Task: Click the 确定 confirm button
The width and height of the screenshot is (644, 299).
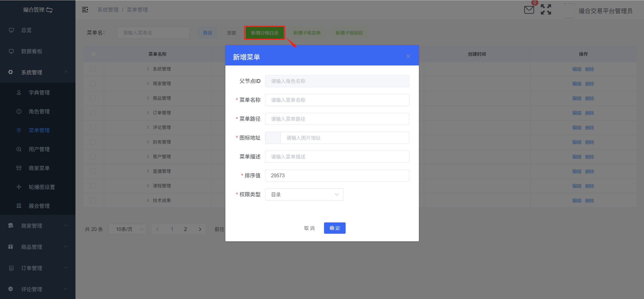Action: (335, 228)
